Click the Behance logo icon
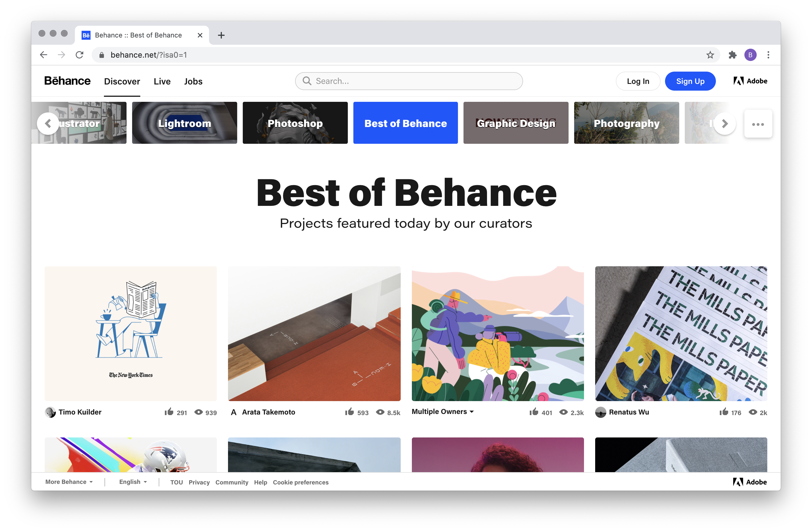 coord(67,81)
